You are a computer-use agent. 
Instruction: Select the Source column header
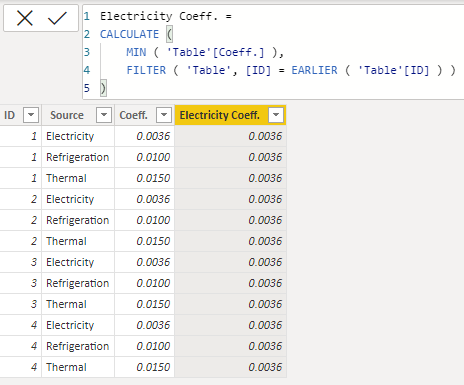pos(78,115)
